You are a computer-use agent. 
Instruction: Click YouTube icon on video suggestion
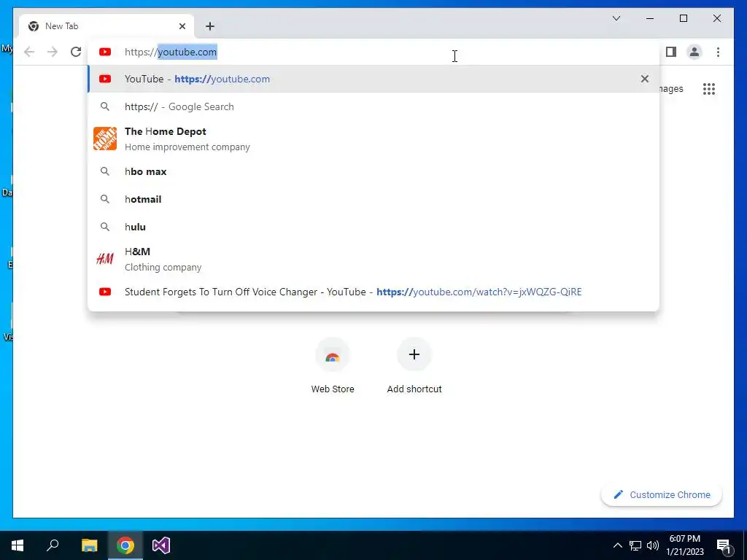[x=105, y=292]
